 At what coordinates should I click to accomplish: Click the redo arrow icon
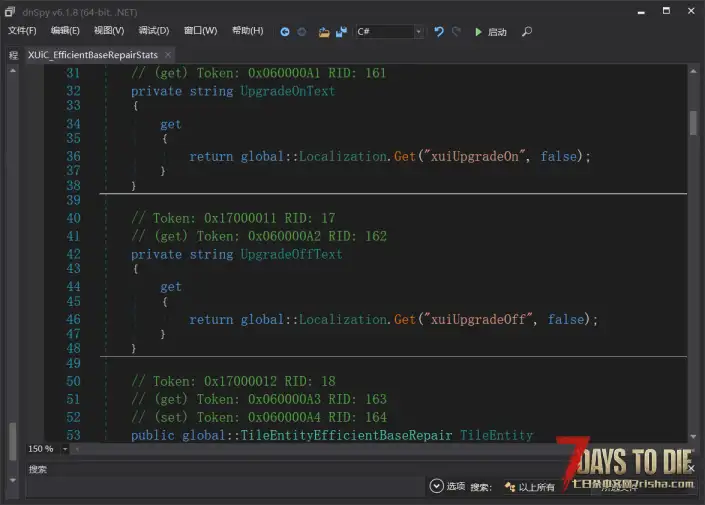point(456,31)
